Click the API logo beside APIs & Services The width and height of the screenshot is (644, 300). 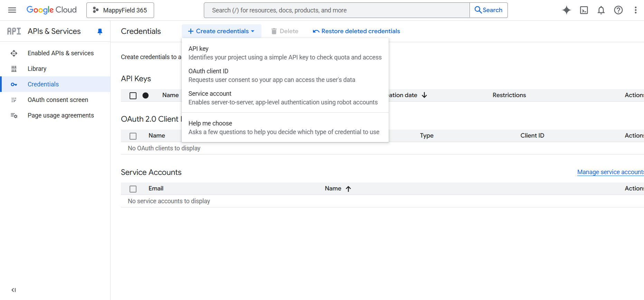[x=14, y=31]
